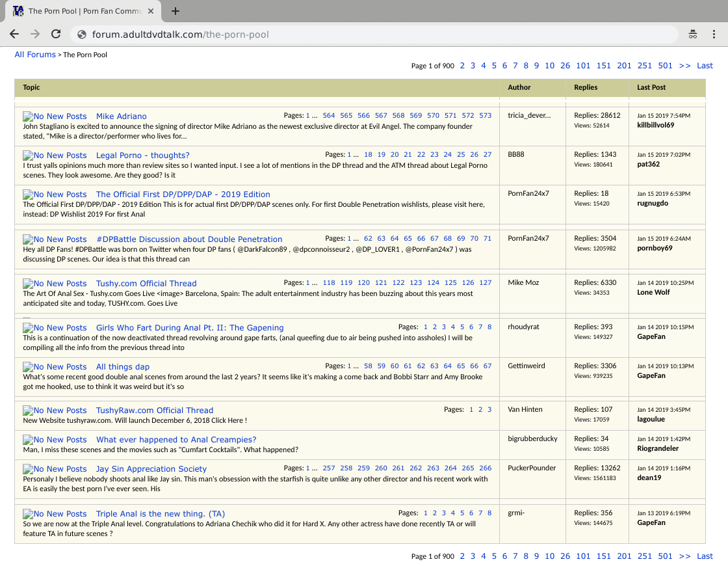Viewport: 728px width, 566px height.
Task: Click No New Posts icon for Legal Porno thread
Action: 55,155
